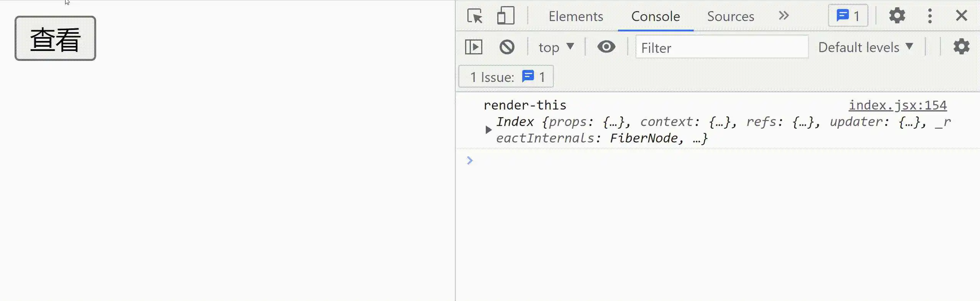Focus the console Filter input field
980x301 pixels.
click(x=722, y=47)
